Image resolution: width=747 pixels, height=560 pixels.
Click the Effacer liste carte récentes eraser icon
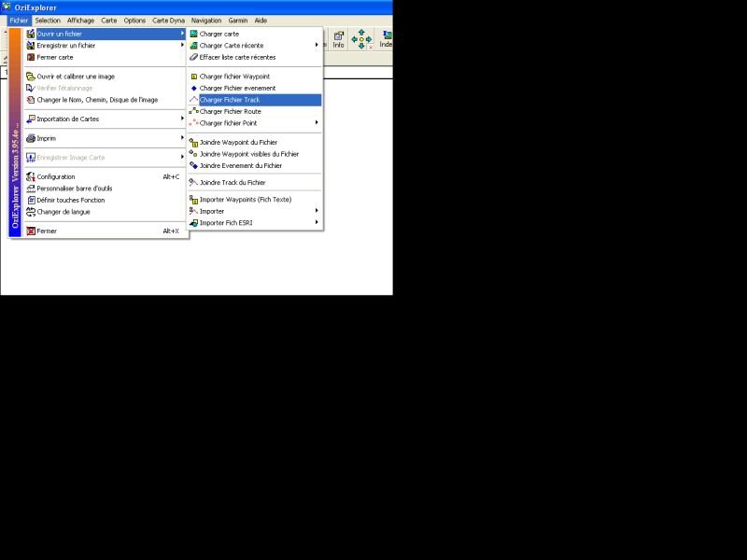click(x=193, y=57)
